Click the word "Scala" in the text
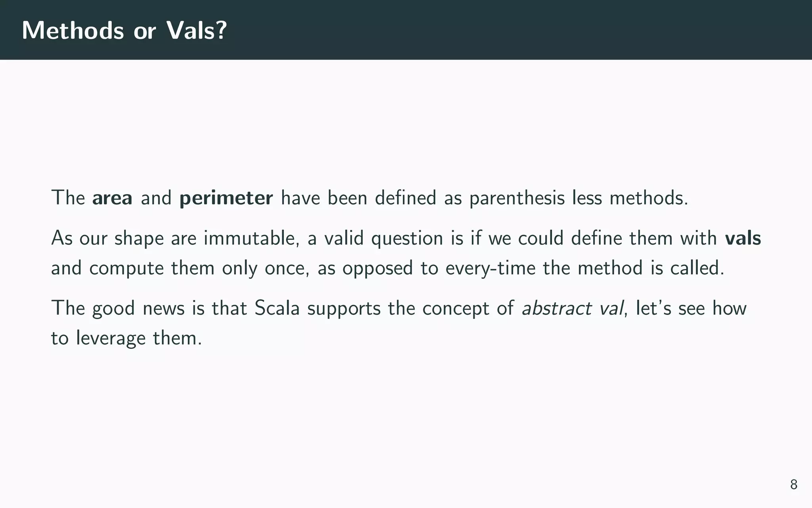The width and height of the screenshot is (812, 508). [x=277, y=308]
